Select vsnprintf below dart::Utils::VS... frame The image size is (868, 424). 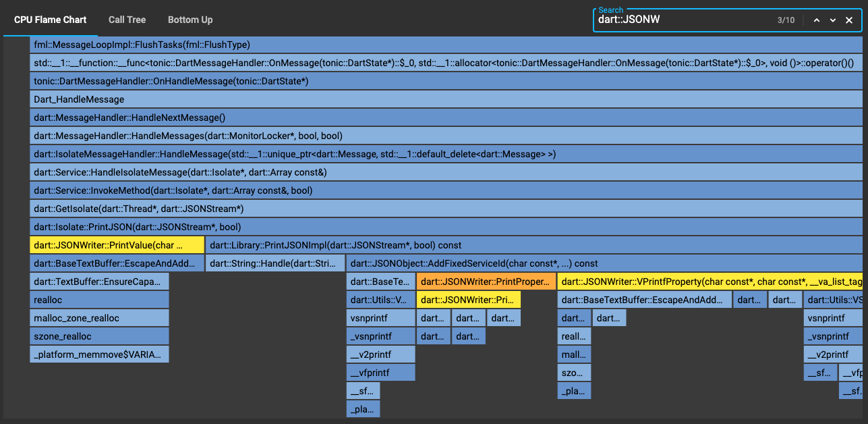click(833, 318)
